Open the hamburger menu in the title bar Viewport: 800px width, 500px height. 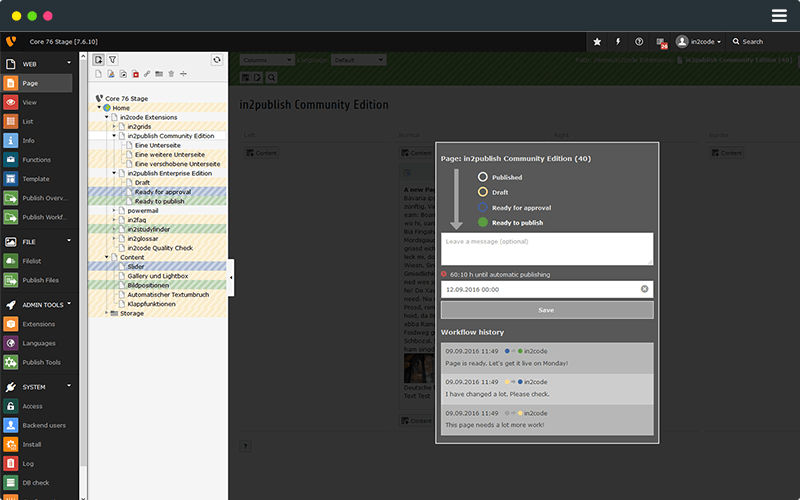point(779,16)
